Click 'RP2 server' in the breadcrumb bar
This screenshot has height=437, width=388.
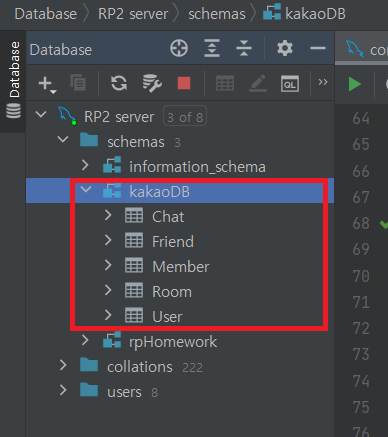click(133, 14)
